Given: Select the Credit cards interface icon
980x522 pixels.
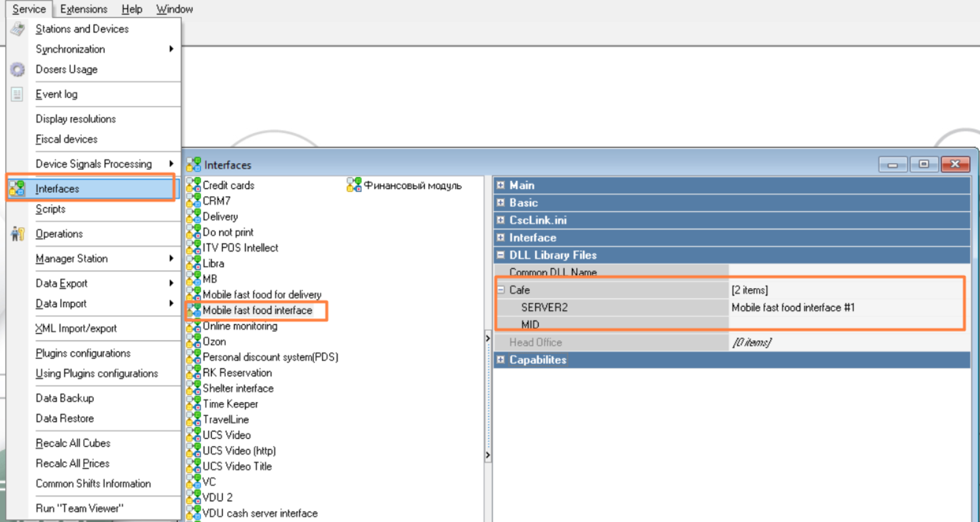Looking at the screenshot, I should 193,185.
